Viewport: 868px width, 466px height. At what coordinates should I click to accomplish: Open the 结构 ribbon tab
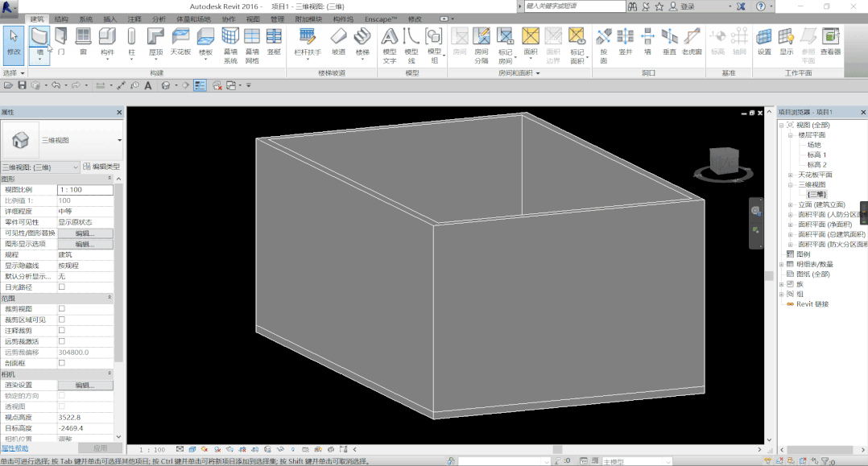click(61, 19)
